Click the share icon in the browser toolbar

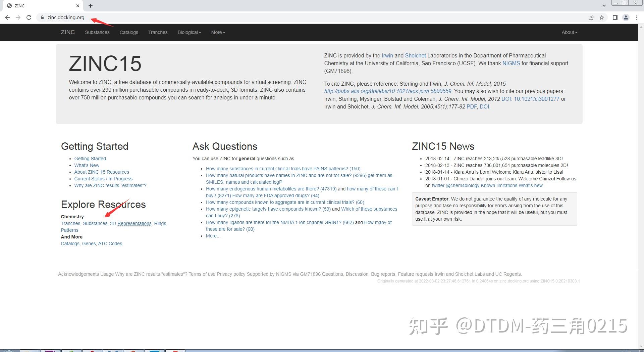(591, 17)
